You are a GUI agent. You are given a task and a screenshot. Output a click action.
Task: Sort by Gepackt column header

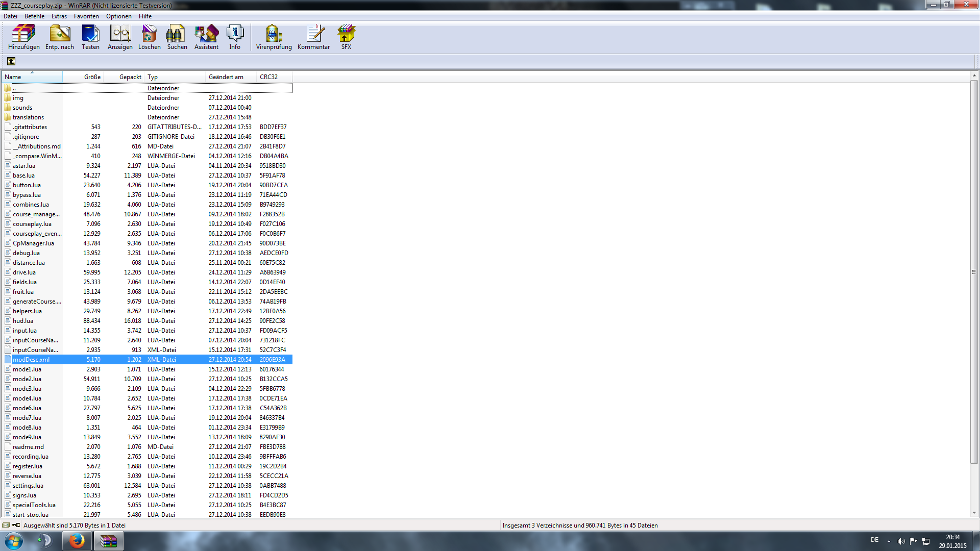(124, 77)
